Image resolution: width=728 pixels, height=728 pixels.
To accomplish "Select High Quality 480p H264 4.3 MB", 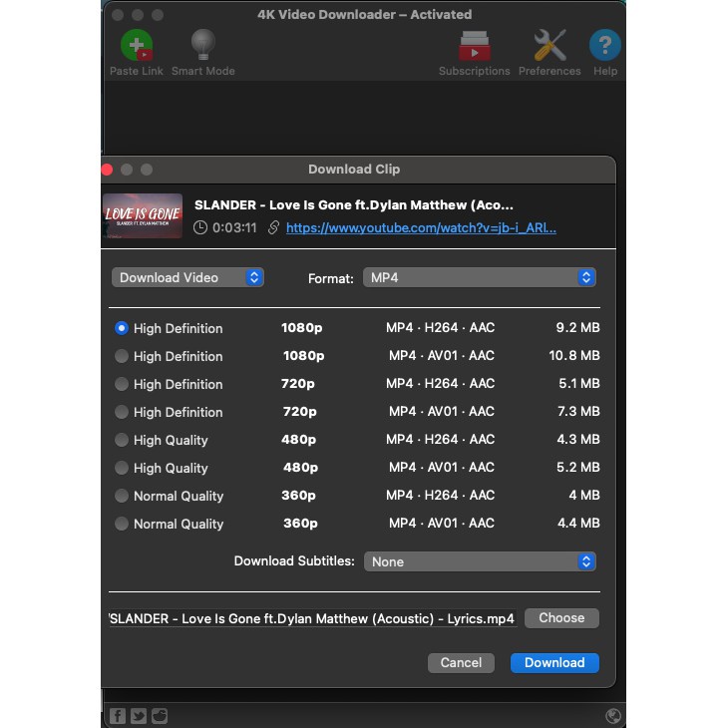I will pyautogui.click(x=122, y=440).
